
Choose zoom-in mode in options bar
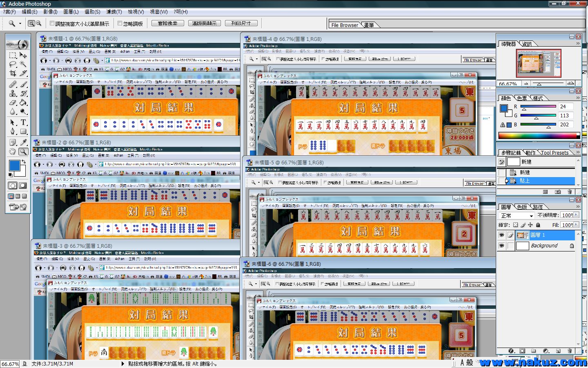click(31, 24)
